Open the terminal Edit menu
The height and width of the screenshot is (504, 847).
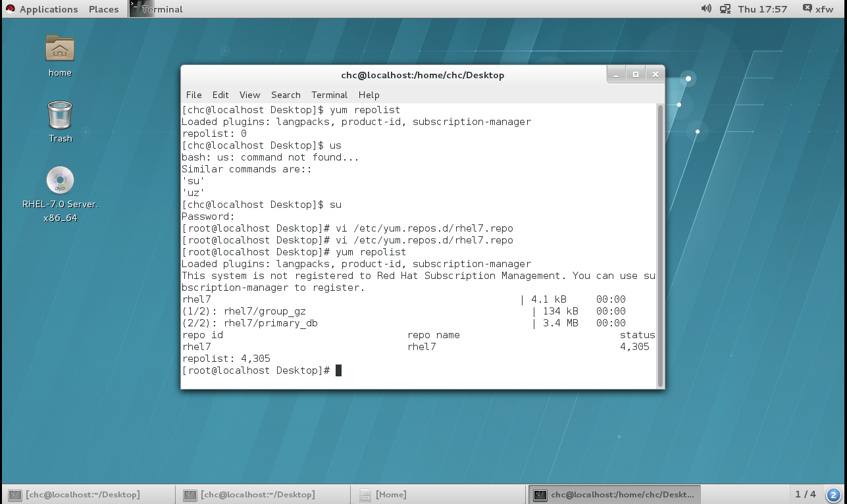tap(220, 95)
